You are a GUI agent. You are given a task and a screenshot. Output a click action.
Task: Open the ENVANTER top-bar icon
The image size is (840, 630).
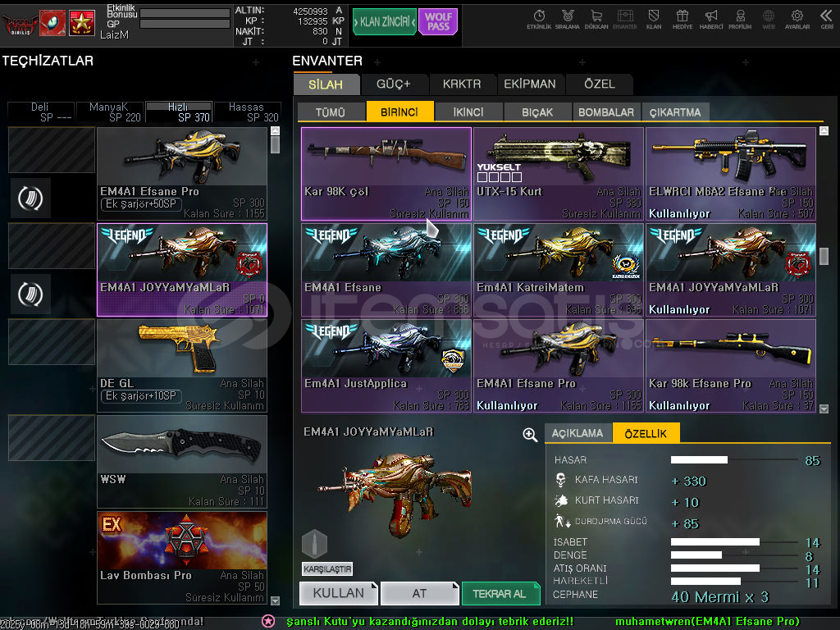click(624, 20)
